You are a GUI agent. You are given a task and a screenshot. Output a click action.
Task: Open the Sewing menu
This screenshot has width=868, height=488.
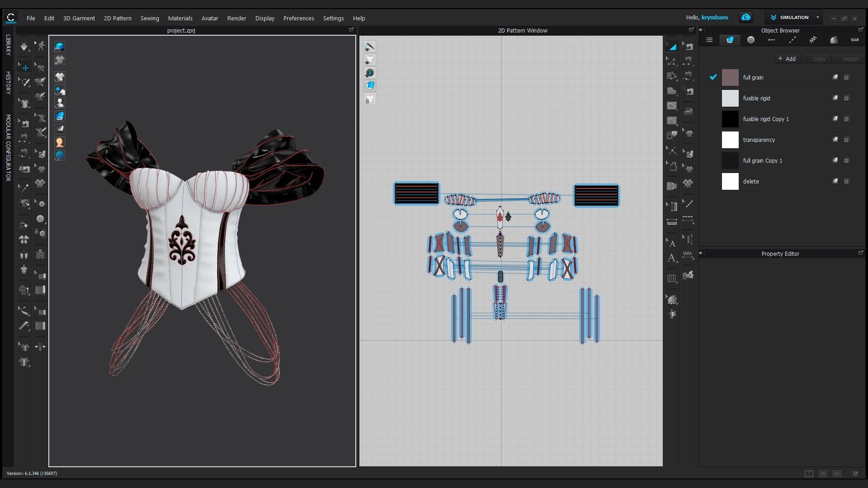point(150,18)
